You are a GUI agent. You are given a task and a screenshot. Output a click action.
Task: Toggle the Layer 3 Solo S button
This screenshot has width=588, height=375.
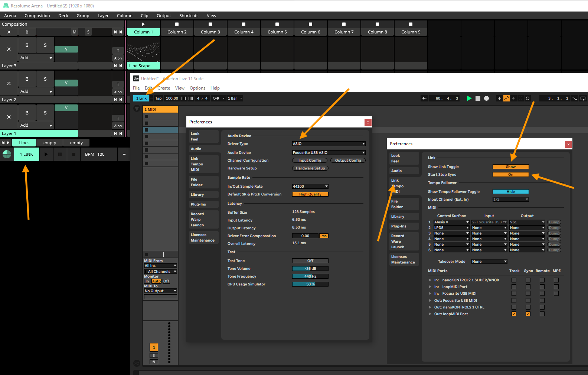pyautogui.click(x=45, y=45)
